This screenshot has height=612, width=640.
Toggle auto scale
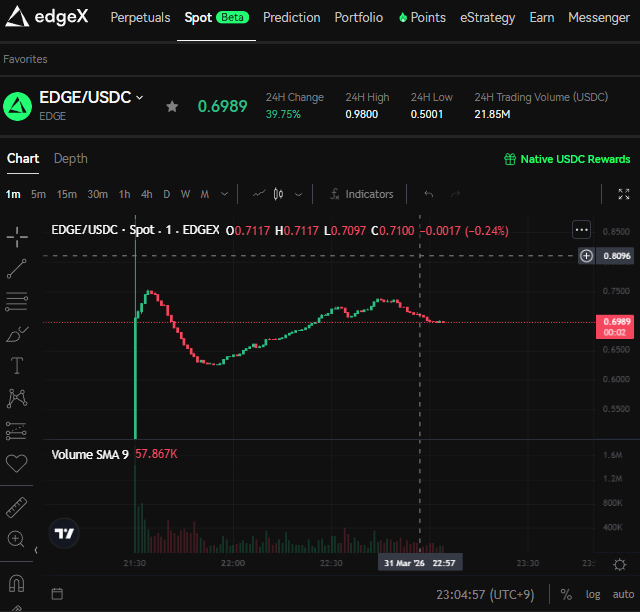tap(623, 594)
